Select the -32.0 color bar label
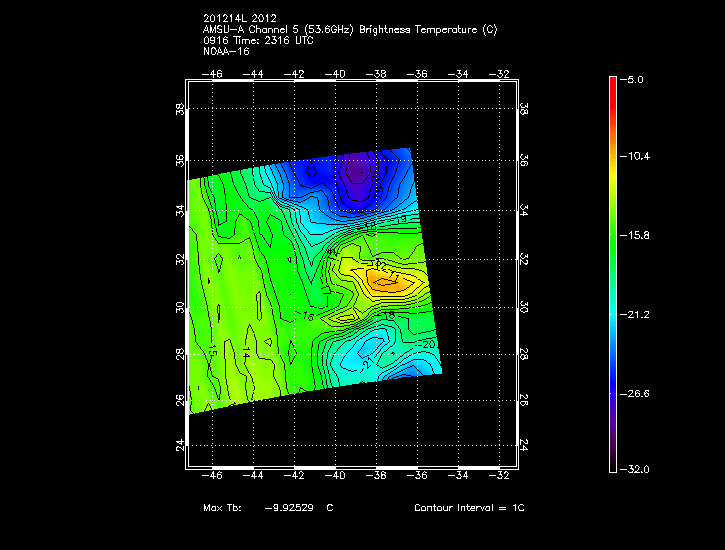 634,469
